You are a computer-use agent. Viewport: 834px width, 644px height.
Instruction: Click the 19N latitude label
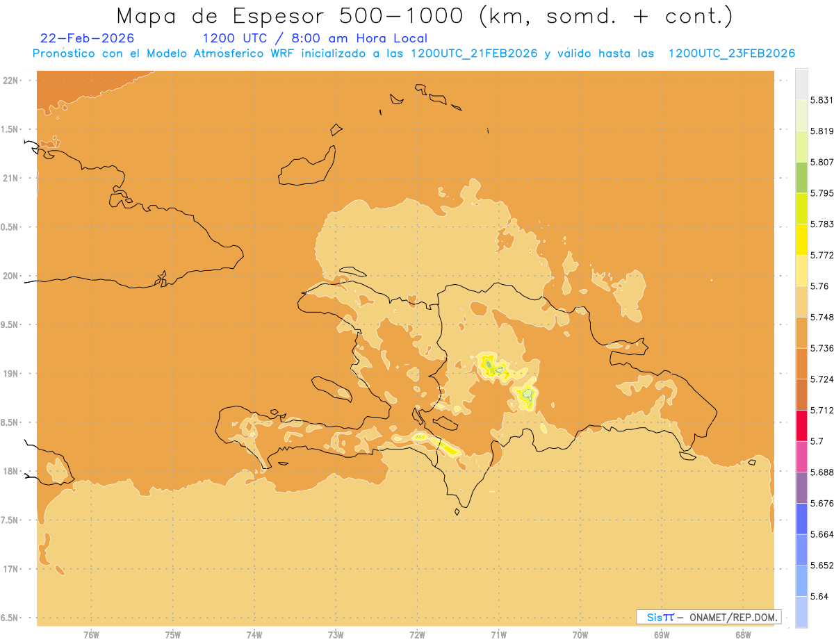pyautogui.click(x=11, y=374)
